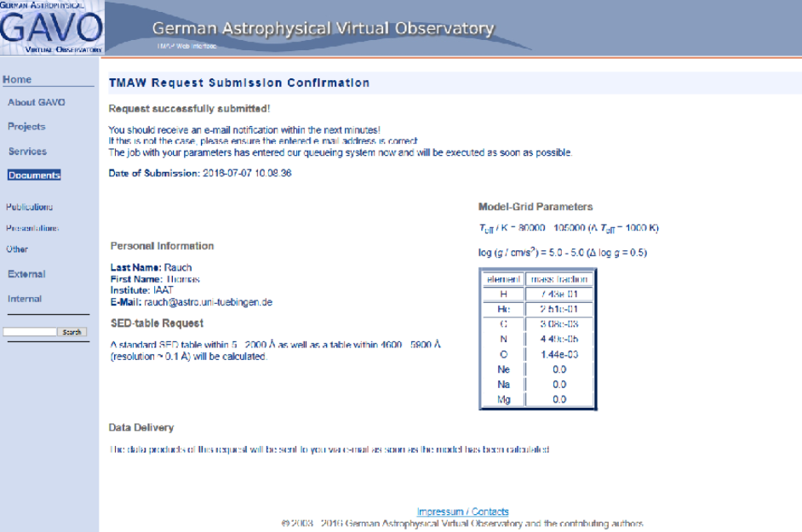The image size is (802, 532).
Task: Click the mass fraction column header
Action: click(559, 278)
